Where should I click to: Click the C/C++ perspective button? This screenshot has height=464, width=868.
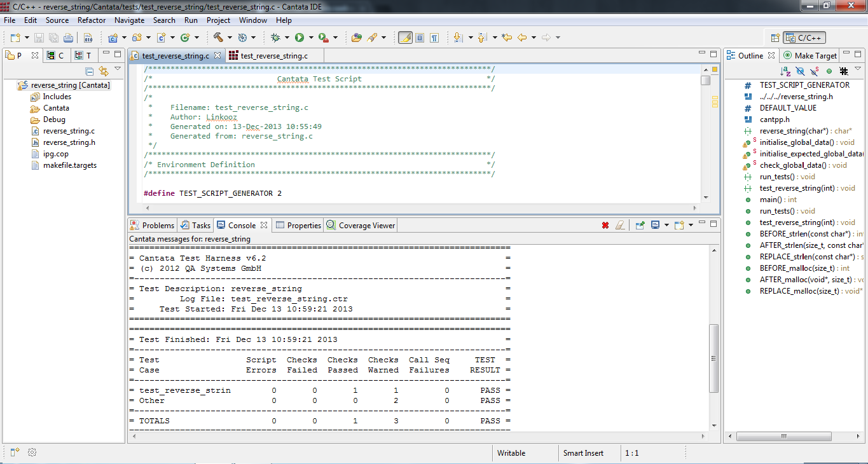pyautogui.click(x=804, y=38)
